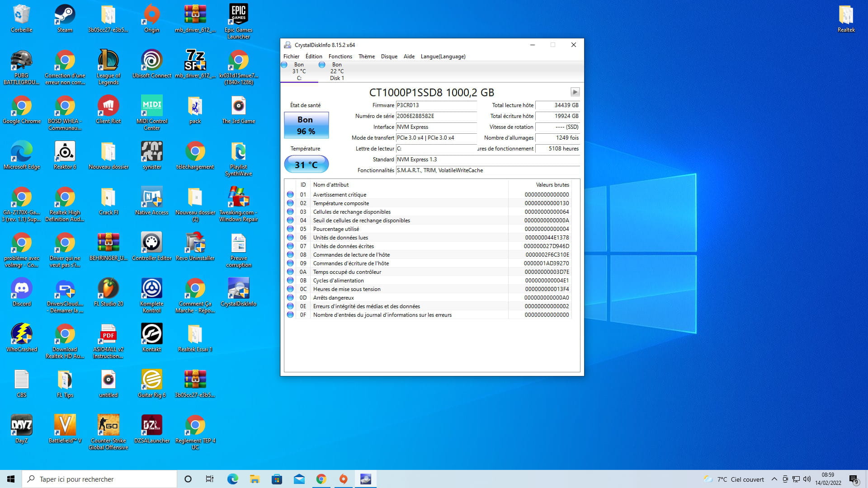Viewport: 868px width, 488px height.
Task: Open File Explorer from taskbar
Action: click(255, 479)
